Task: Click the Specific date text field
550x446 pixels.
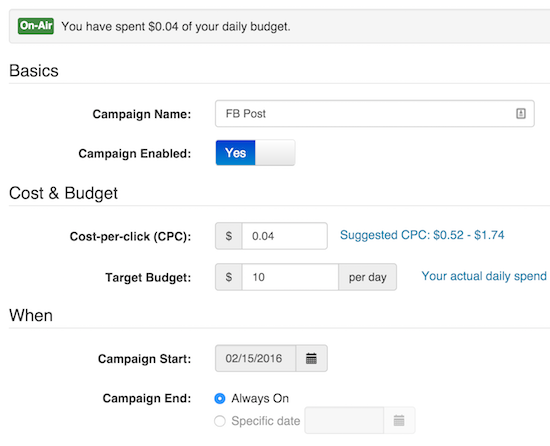Action: point(344,420)
